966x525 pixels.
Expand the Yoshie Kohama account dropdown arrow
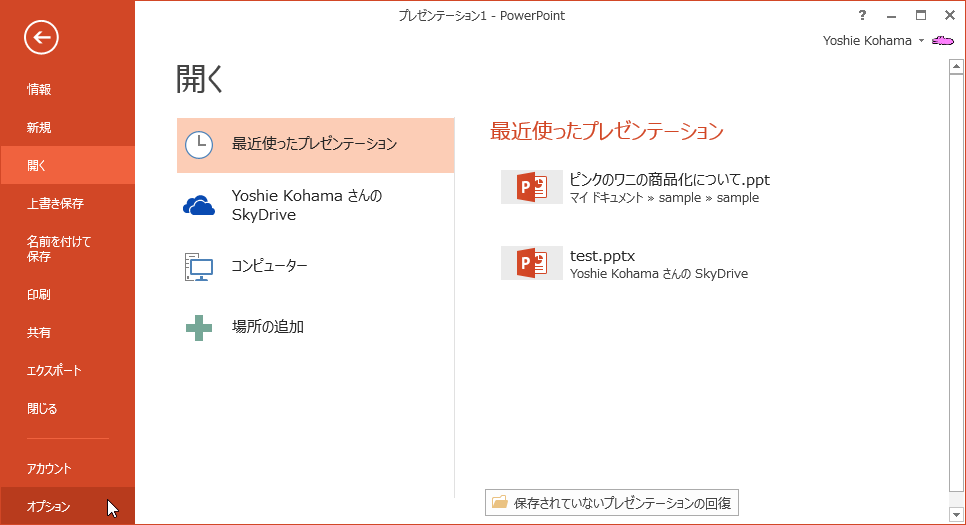click(922, 41)
